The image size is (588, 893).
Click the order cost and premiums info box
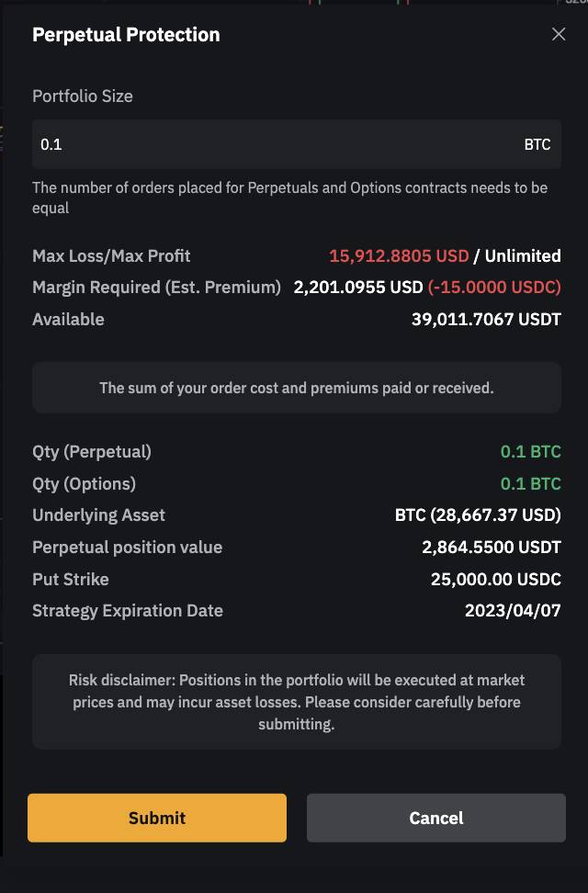pos(297,388)
